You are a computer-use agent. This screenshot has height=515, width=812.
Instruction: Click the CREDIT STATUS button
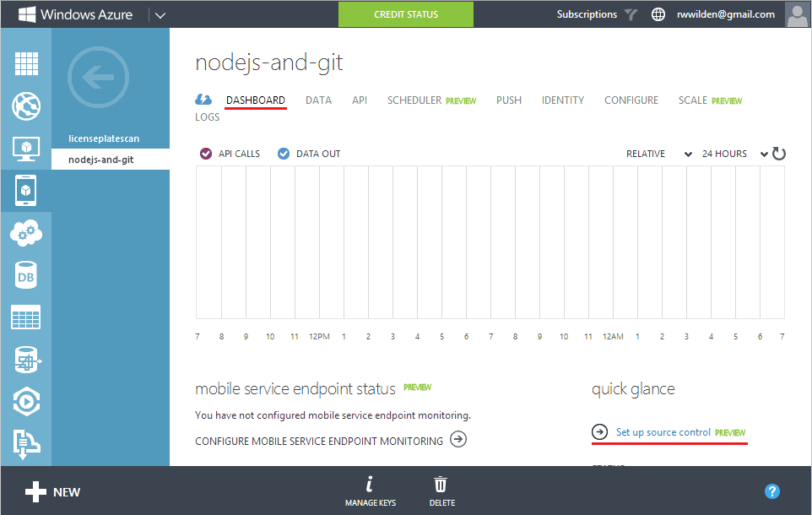(x=406, y=14)
